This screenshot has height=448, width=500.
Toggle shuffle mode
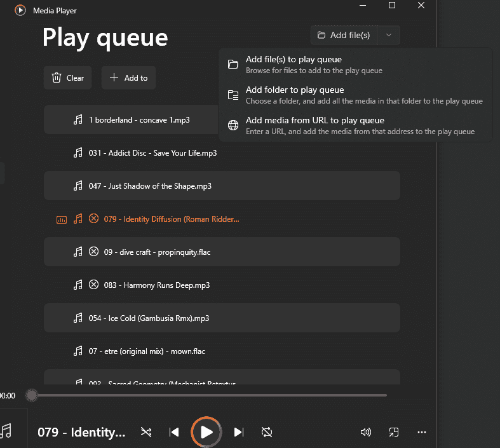point(146,432)
